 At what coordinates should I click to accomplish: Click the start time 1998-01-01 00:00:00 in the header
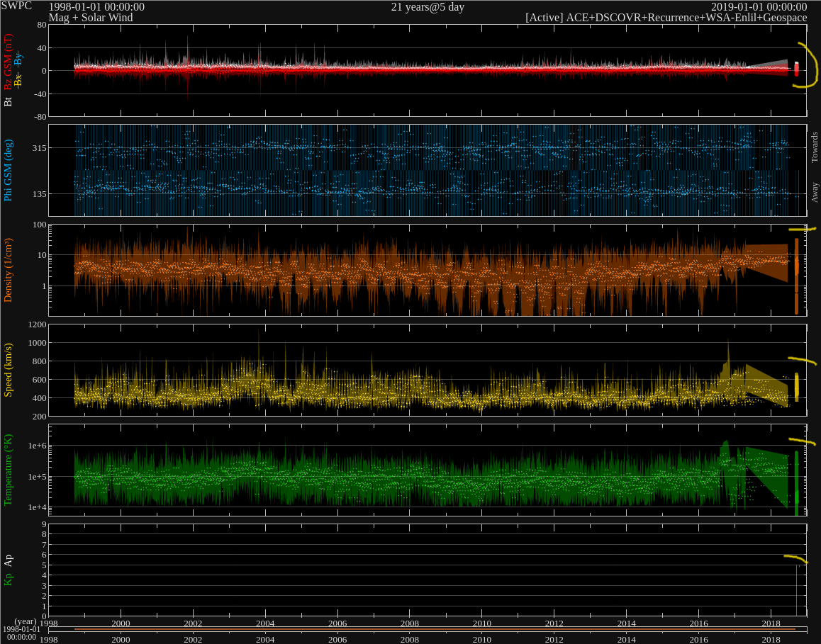pyautogui.click(x=96, y=7)
